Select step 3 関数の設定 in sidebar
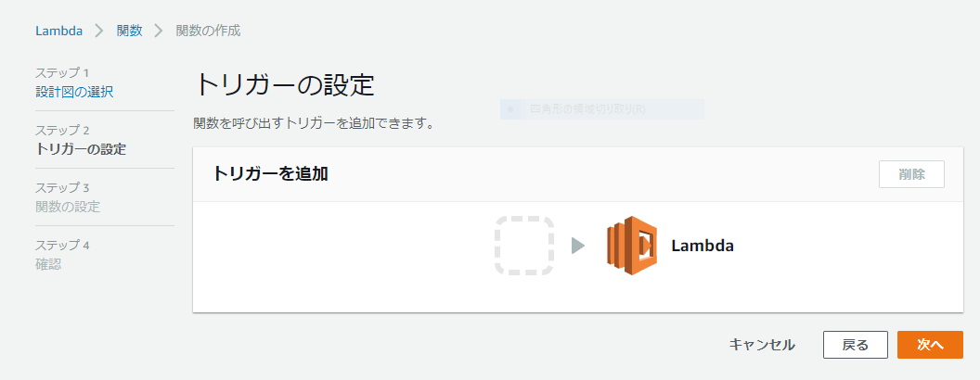980x380 pixels. pyautogui.click(x=68, y=207)
